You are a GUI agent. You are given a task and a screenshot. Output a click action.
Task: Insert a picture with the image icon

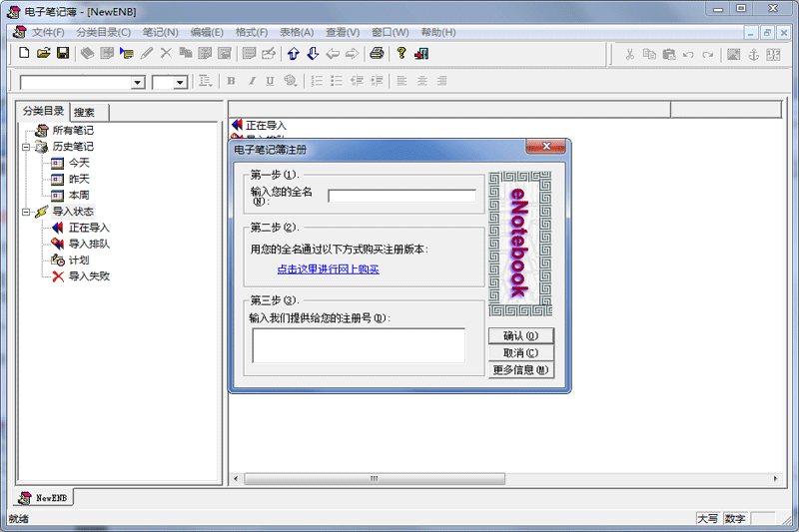click(x=733, y=55)
